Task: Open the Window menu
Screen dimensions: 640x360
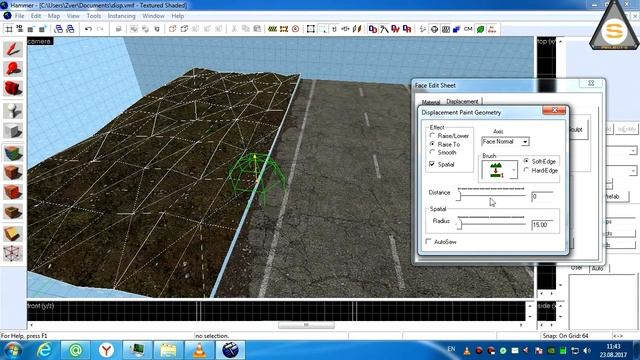Action: (x=153, y=16)
